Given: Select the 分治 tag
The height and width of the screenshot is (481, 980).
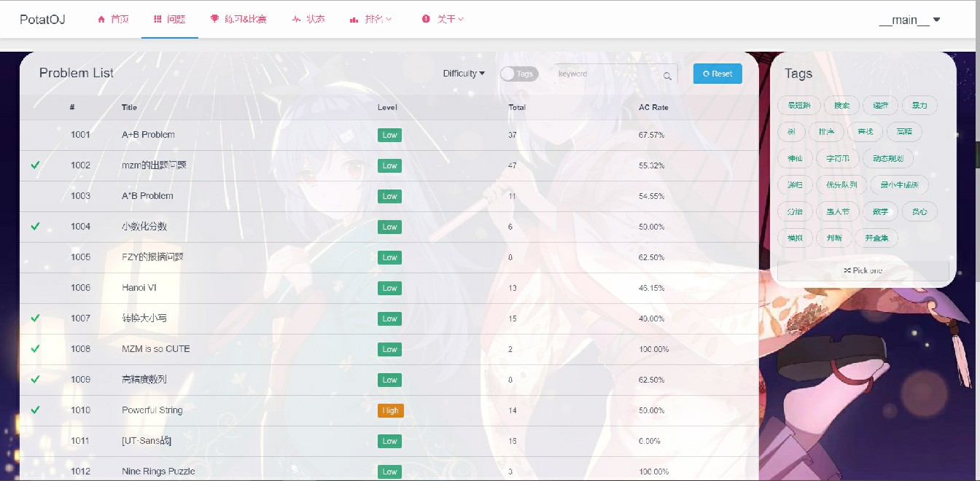Looking at the screenshot, I should (795, 211).
